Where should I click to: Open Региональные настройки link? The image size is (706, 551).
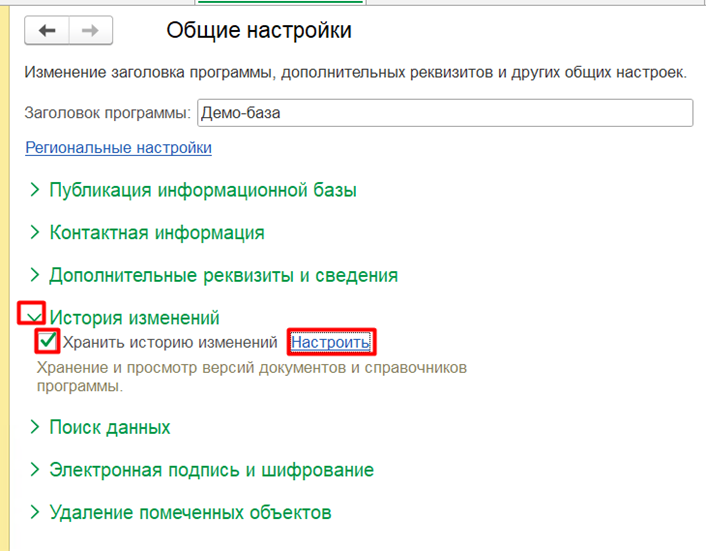pyautogui.click(x=118, y=148)
